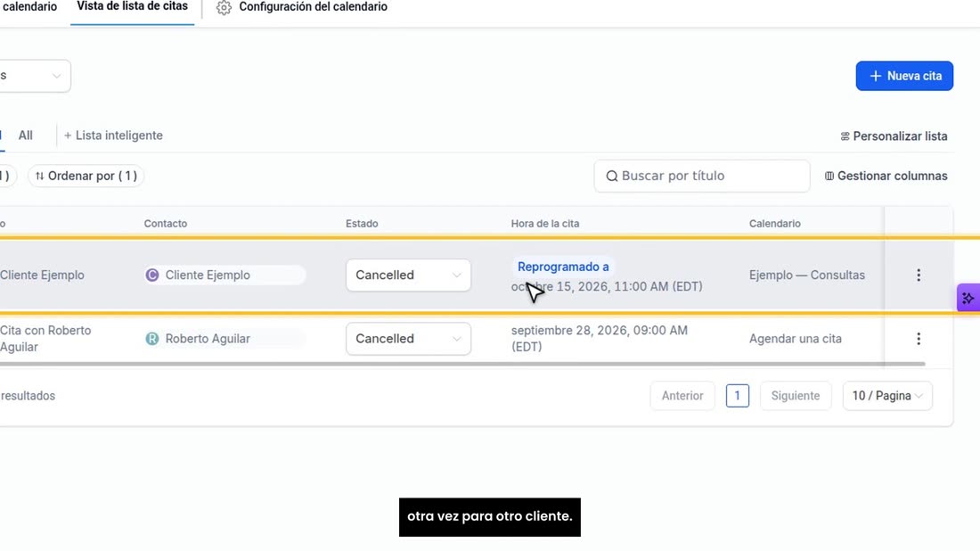Go to Siguiente page
The height and width of the screenshot is (551, 980).
point(795,396)
